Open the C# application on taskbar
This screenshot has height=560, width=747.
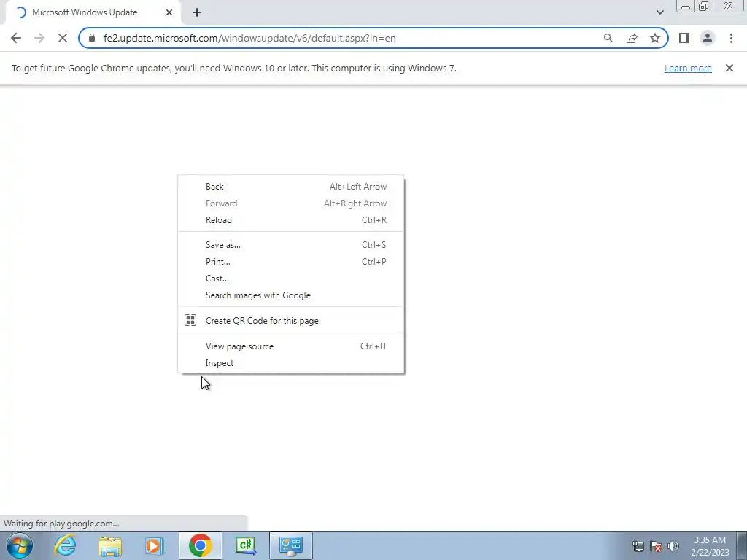pos(246,545)
